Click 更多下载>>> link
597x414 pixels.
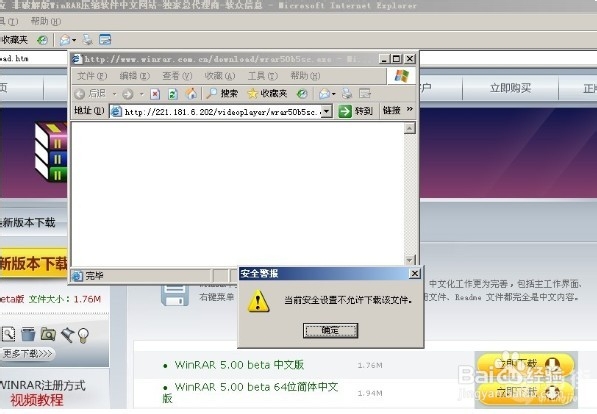point(27,354)
